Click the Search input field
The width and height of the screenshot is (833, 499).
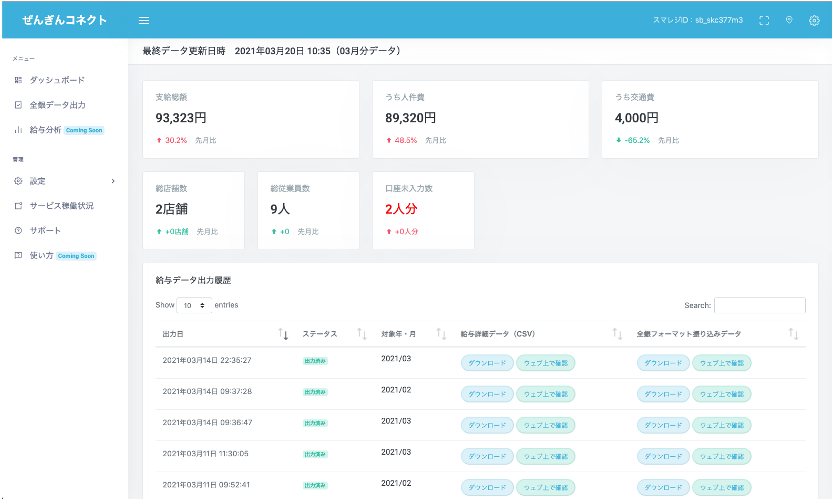pyautogui.click(x=759, y=305)
